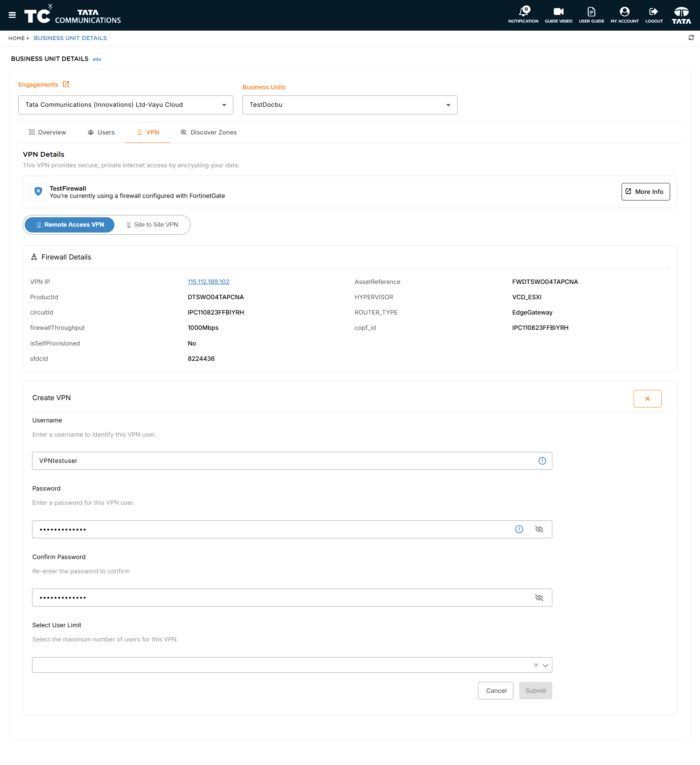
Task: Go to HOME in breadcrumb
Action: (x=16, y=38)
